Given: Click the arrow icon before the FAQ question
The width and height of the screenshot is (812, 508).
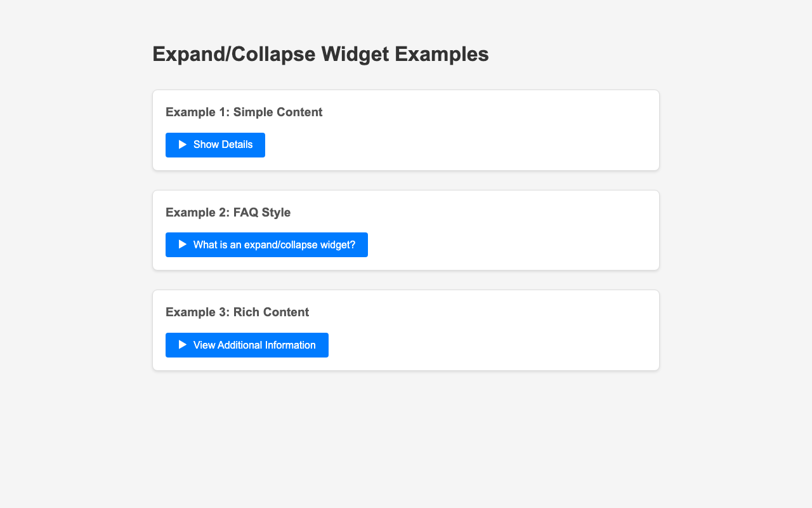Looking at the screenshot, I should point(183,244).
